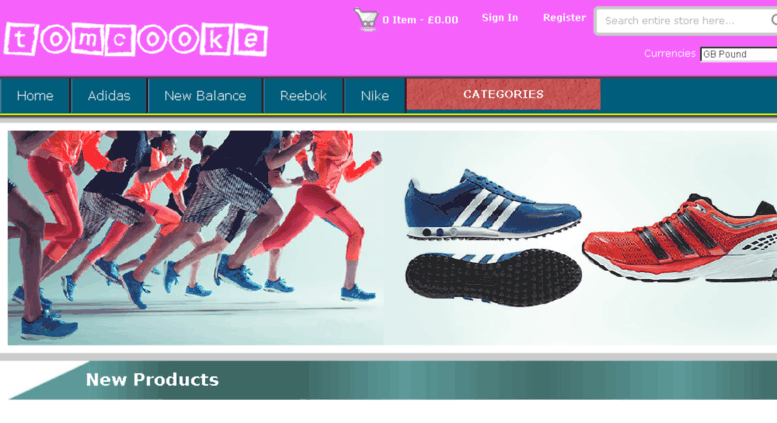This screenshot has height=423, width=777.
Task: Open the Reebok menu item
Action: coord(303,96)
